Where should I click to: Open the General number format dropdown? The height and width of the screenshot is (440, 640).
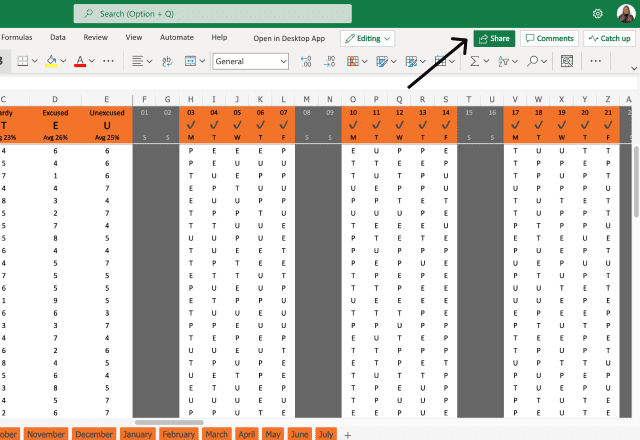point(251,61)
